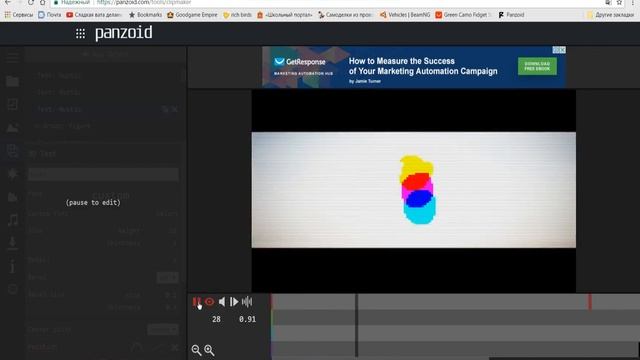Open the hamburger menu in the sidebar
The width and height of the screenshot is (640, 360).
tap(12, 57)
